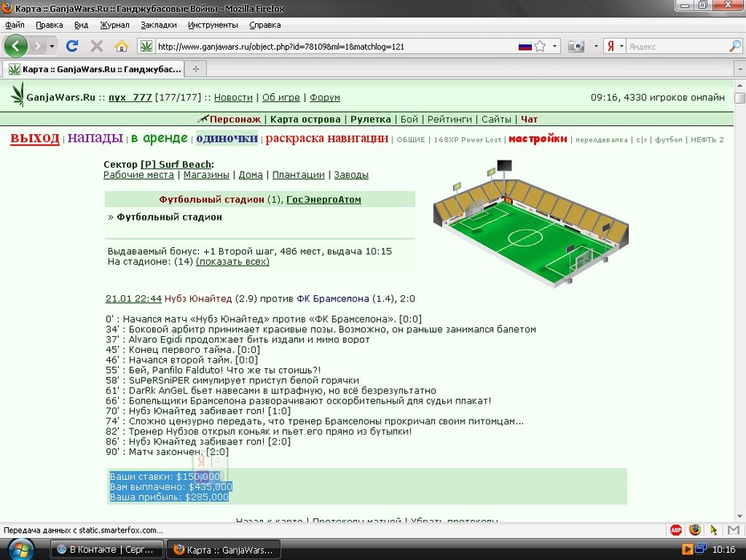Select the Карта :: GanjaWars.Ru tab
This screenshot has height=560, width=746.
[x=94, y=70]
